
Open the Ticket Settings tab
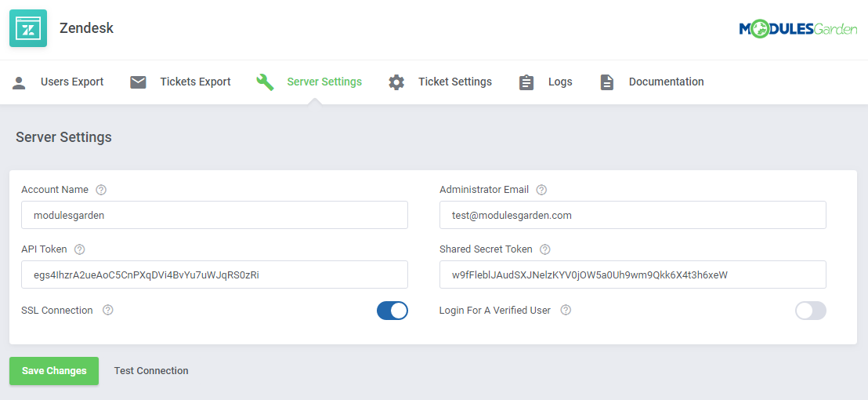coord(454,82)
